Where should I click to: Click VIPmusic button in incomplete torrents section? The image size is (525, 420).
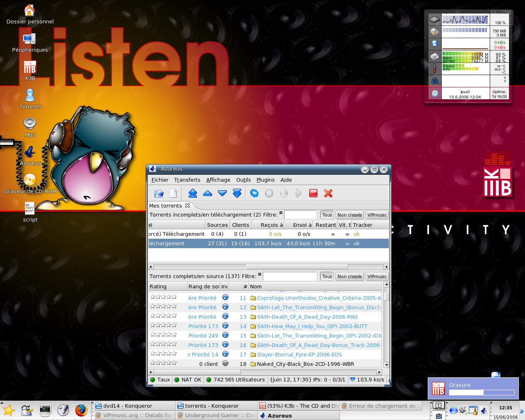point(377,215)
